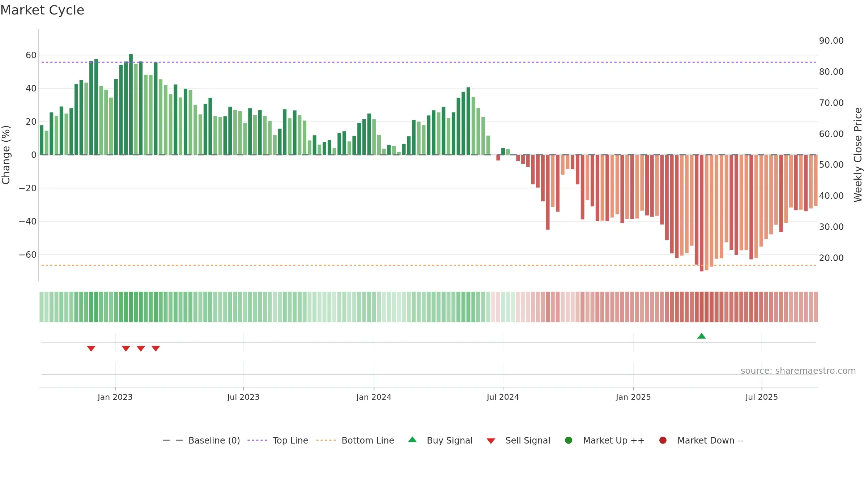The image size is (868, 488).
Task: Toggle the Top Line legend label
Action: point(290,441)
